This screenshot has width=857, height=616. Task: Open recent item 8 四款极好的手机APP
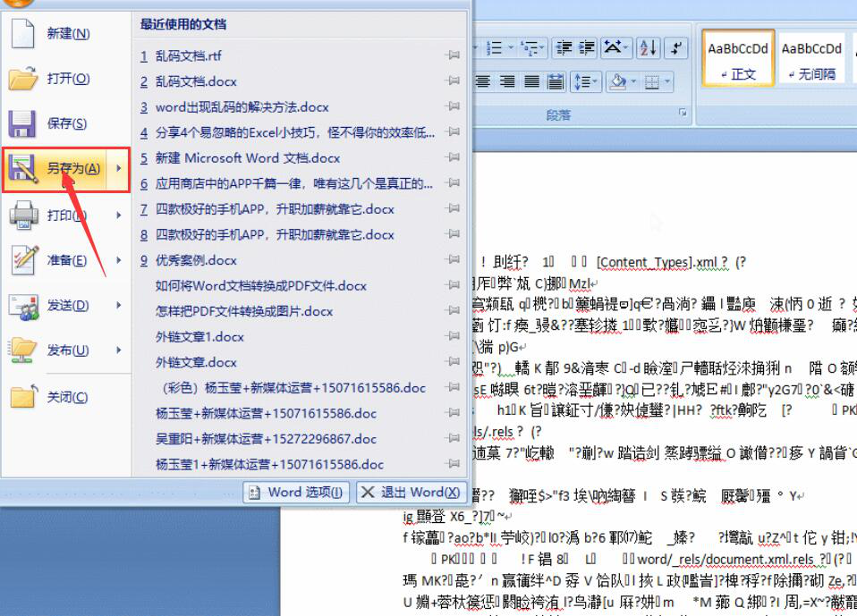click(267, 235)
